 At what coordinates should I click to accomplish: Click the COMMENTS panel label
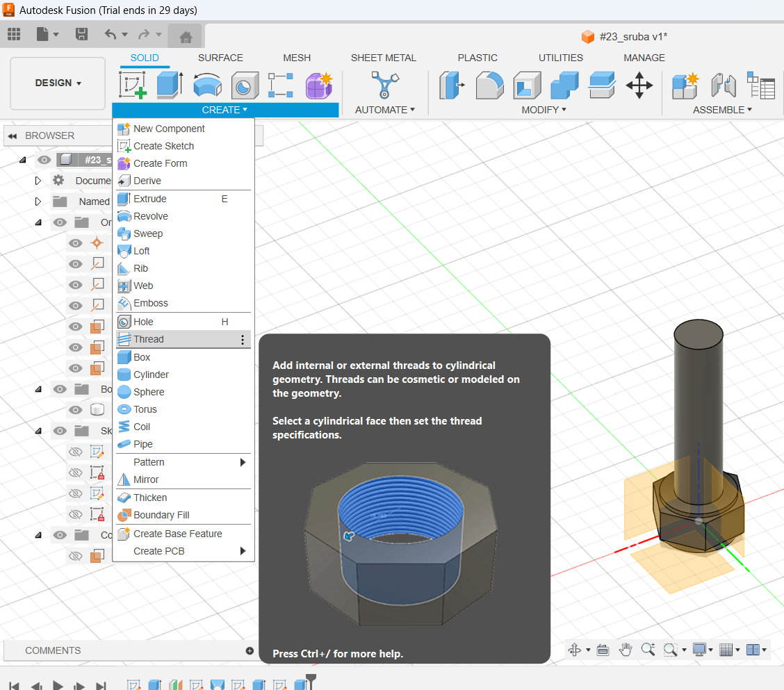pos(53,650)
